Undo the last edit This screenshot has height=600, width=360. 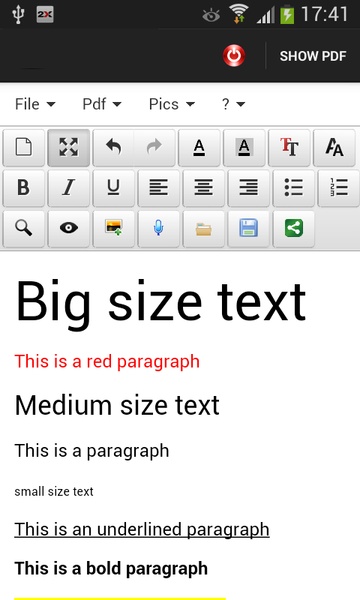coord(113,147)
